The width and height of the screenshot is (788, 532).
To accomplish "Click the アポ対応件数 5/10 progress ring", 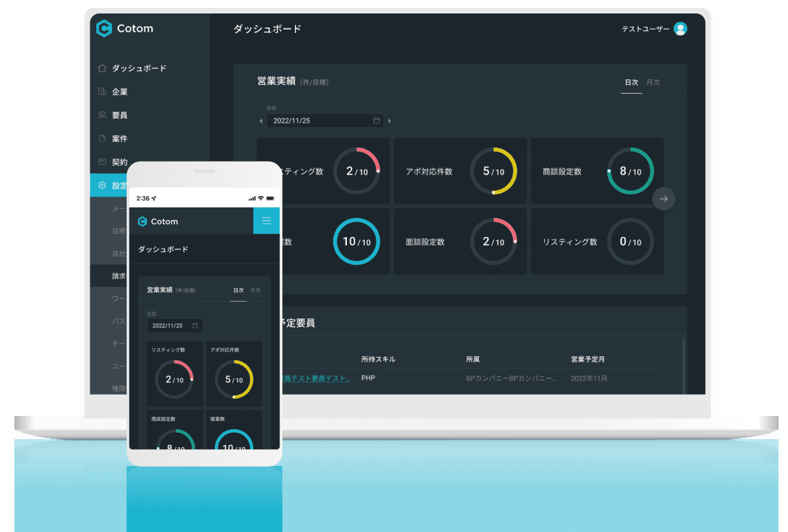I will 494,171.
